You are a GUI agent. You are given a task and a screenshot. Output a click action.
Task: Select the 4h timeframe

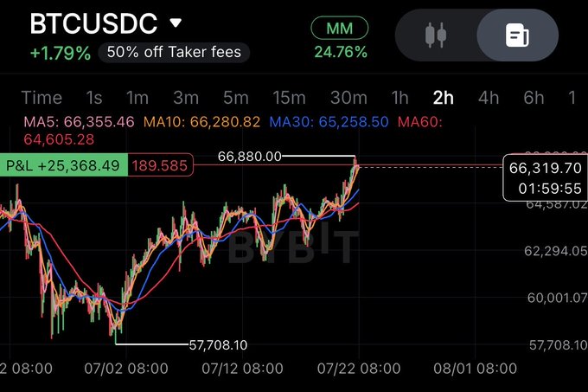(x=489, y=98)
